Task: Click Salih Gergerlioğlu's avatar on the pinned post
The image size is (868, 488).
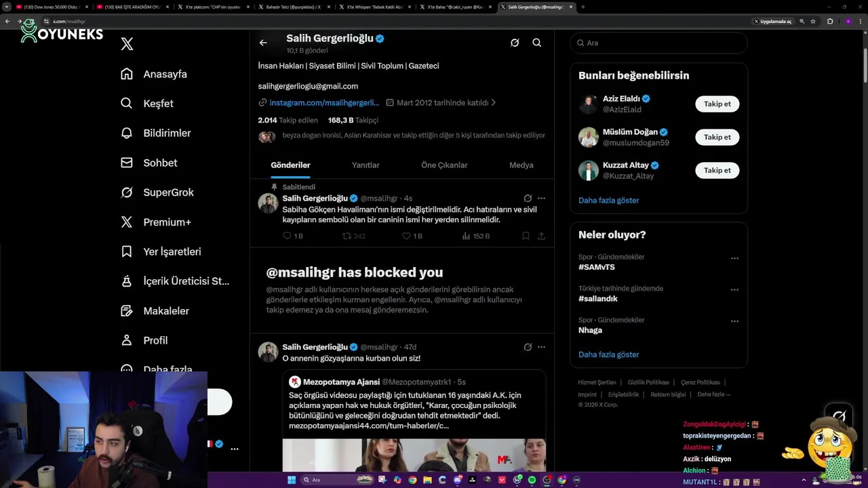Action: tap(268, 203)
